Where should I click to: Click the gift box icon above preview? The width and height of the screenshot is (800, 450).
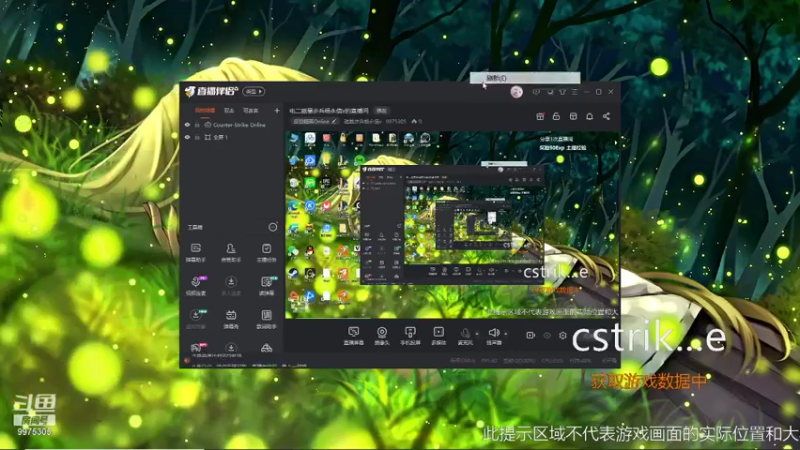pyautogui.click(x=540, y=116)
